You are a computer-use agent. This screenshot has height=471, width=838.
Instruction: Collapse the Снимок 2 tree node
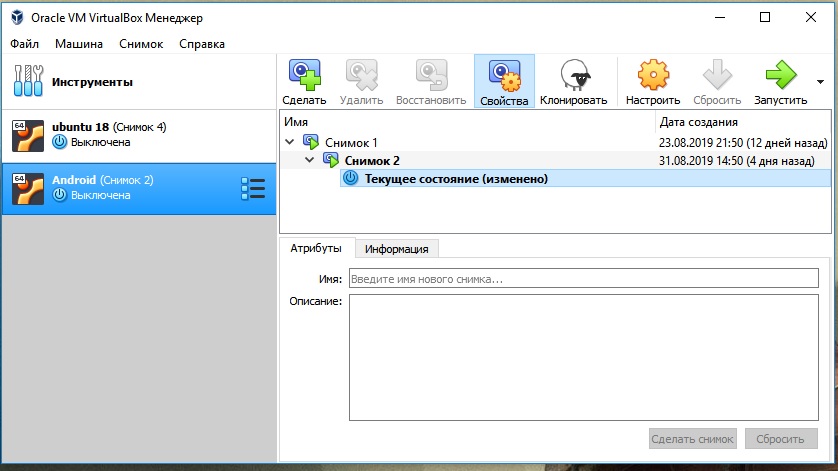click(x=309, y=160)
